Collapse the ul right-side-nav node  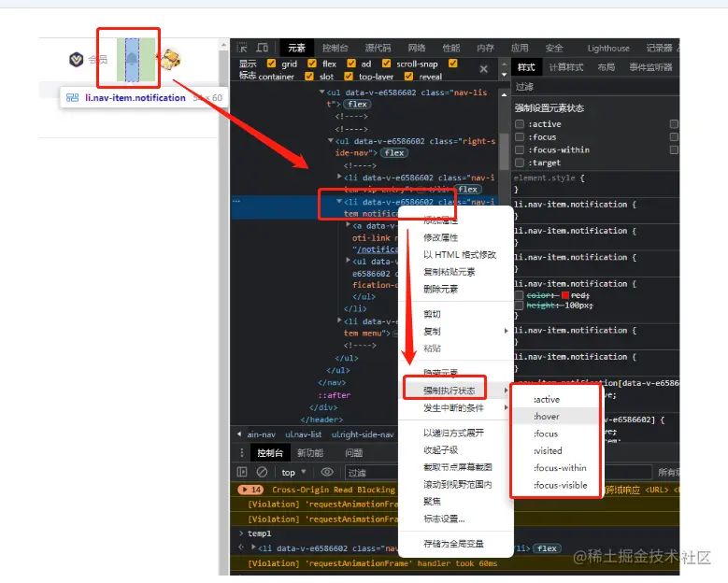coord(331,141)
